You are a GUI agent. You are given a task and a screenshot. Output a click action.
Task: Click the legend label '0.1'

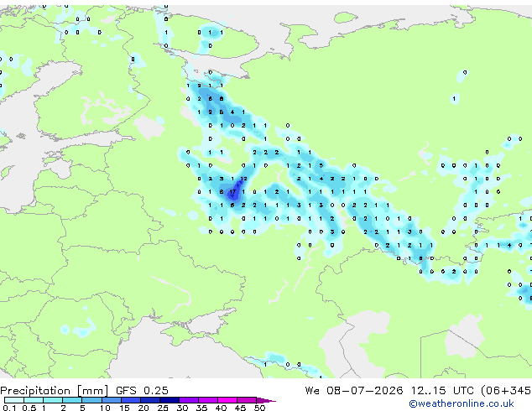point(9,408)
